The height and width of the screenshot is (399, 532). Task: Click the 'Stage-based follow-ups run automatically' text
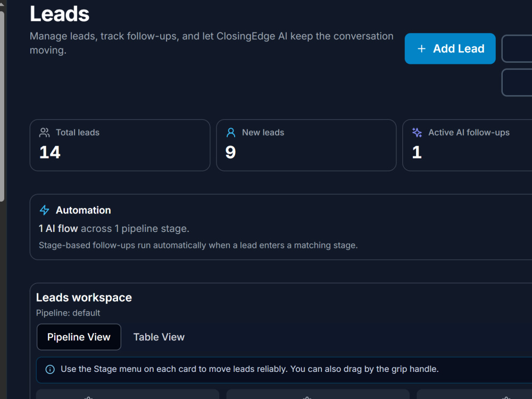(198, 245)
